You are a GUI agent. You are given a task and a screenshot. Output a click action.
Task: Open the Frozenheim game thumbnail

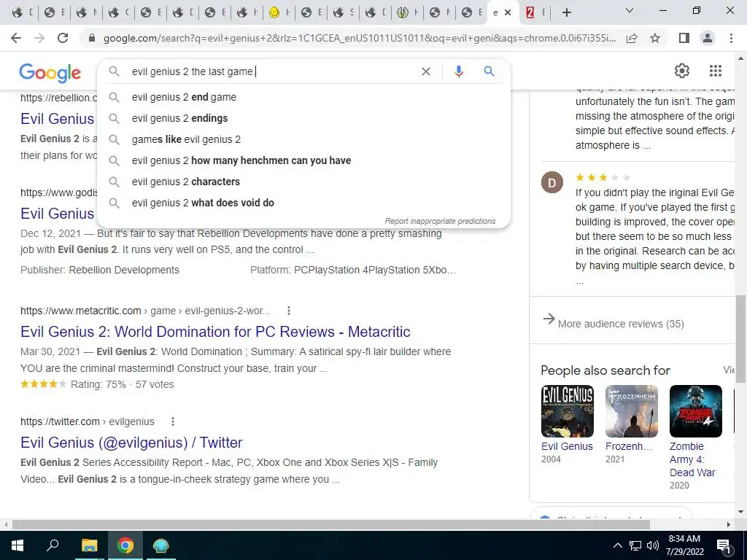631,411
